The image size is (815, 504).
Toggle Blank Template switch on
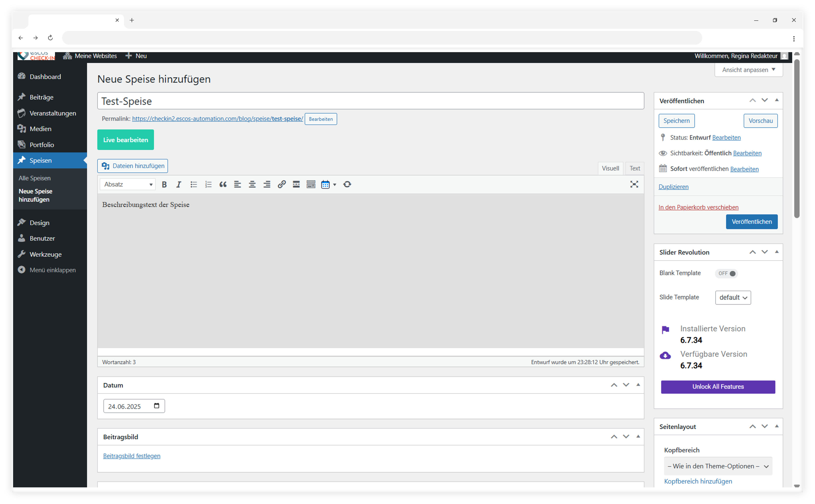point(726,273)
